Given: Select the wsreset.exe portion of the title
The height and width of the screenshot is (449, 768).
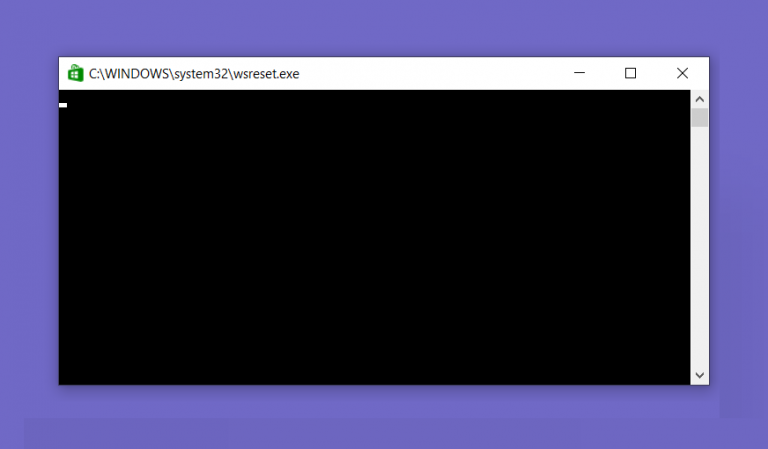Looking at the screenshot, I should [x=266, y=74].
